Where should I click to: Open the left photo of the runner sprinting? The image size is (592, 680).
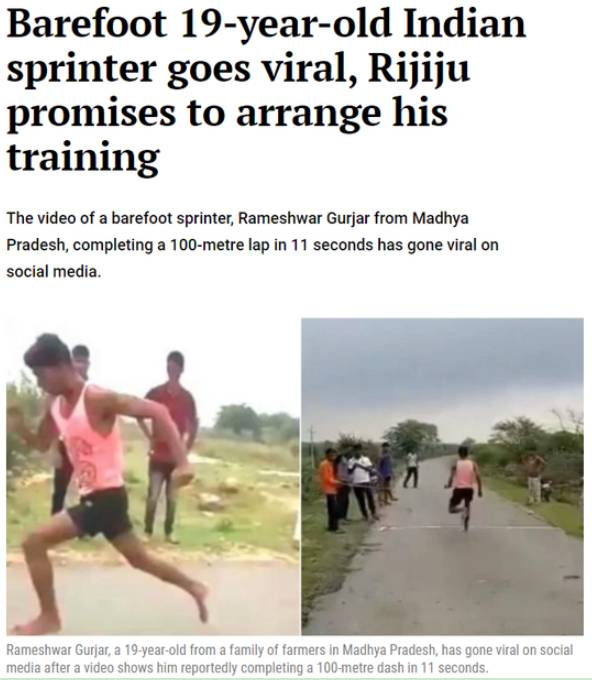click(x=153, y=476)
